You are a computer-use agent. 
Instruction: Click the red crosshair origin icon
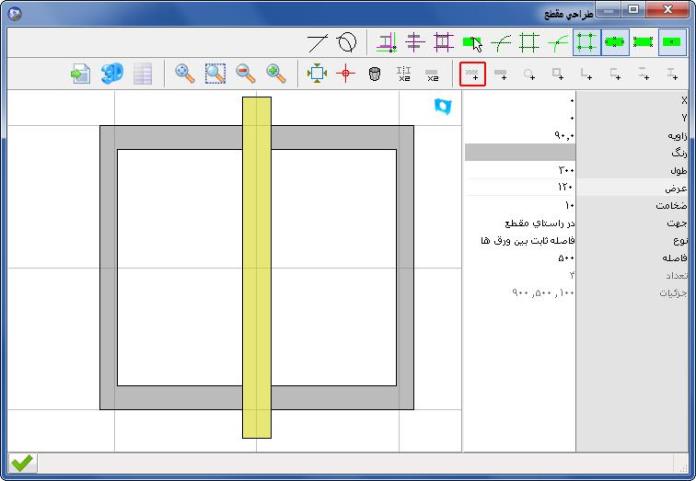click(346, 74)
